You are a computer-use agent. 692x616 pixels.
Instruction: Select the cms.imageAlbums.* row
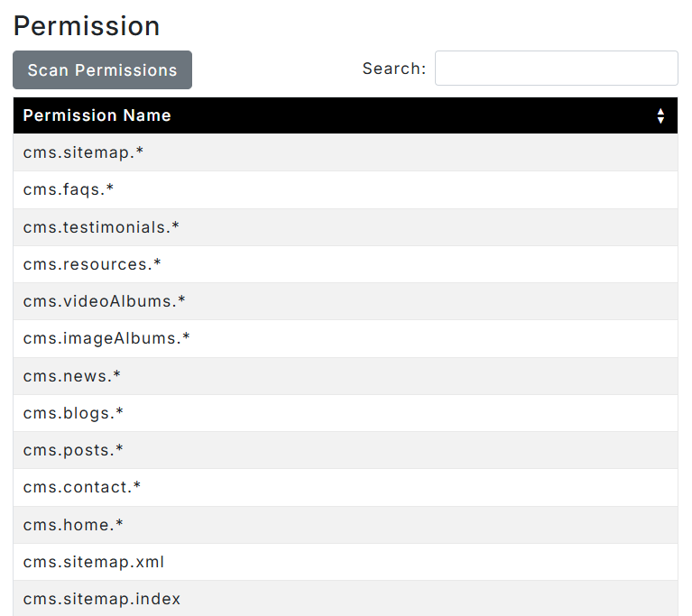tap(346, 338)
